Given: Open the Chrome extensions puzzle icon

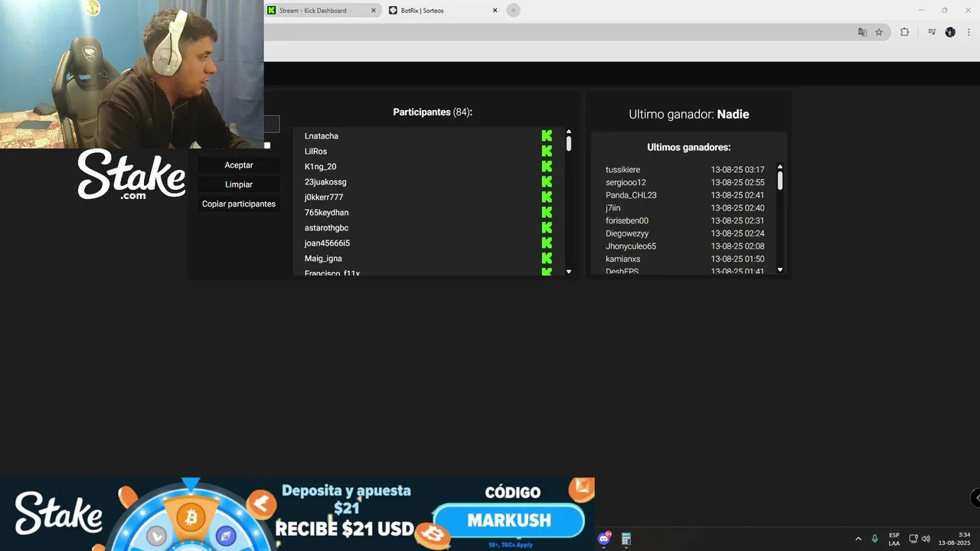Looking at the screenshot, I should click(x=904, y=32).
